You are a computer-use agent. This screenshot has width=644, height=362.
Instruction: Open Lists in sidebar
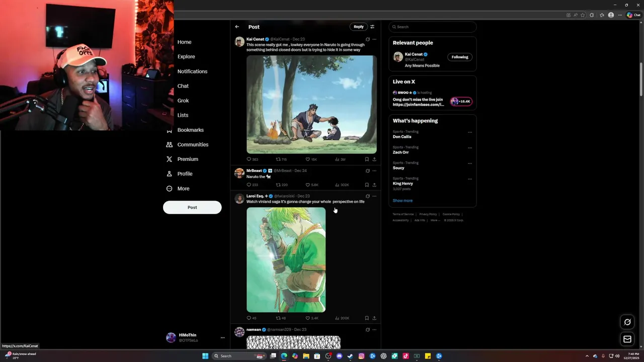183,115
